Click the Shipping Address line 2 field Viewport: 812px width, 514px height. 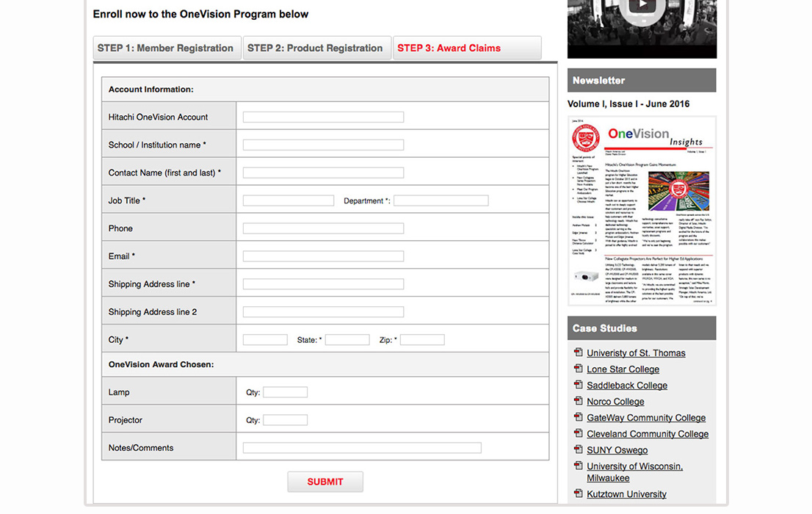[323, 312]
